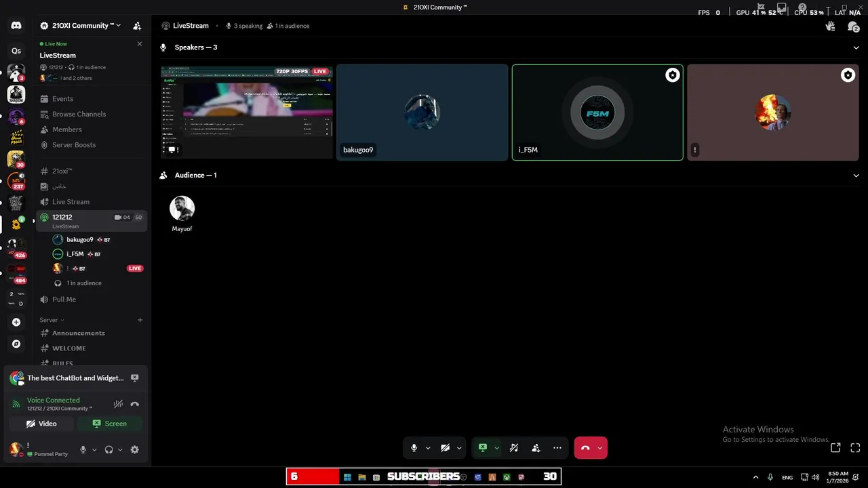Screen dimensions: 868x488
Task: Turn on Video in voice panel
Action: click(41, 424)
